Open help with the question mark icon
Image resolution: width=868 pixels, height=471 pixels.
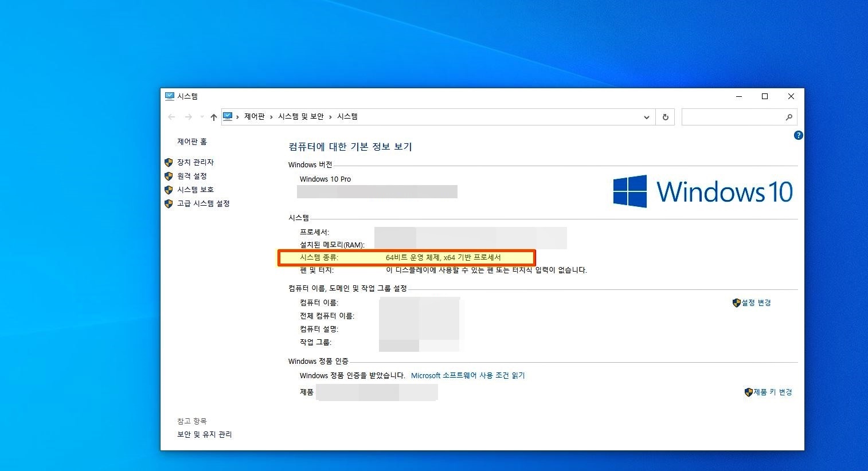pos(798,135)
